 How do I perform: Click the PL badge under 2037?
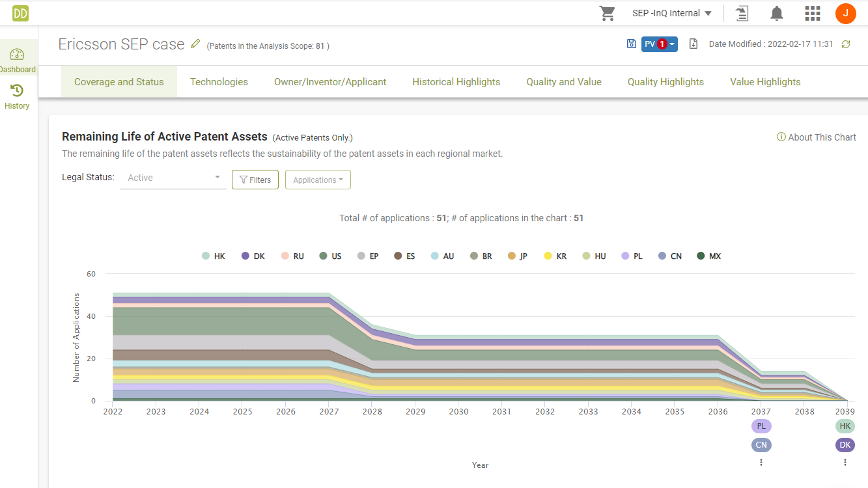[761, 426]
